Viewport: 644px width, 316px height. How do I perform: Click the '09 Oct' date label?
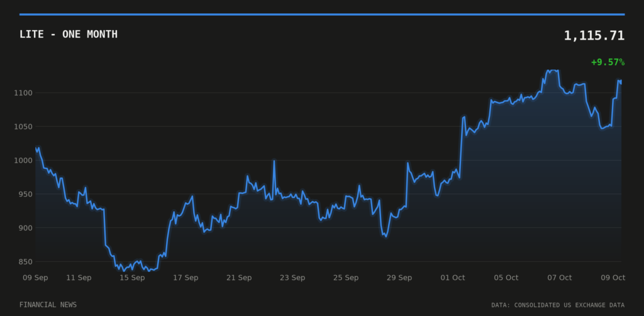point(613,278)
